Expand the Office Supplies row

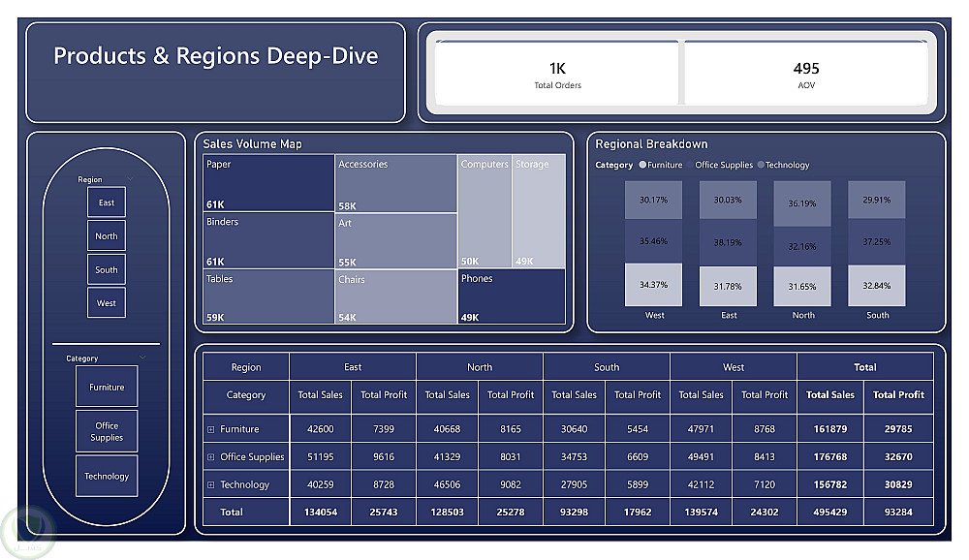click(x=210, y=456)
